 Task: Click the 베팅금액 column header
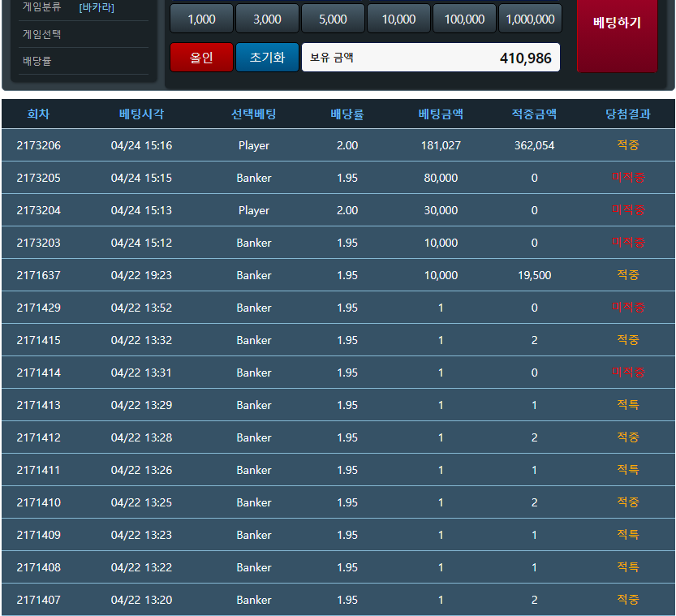[441, 114]
